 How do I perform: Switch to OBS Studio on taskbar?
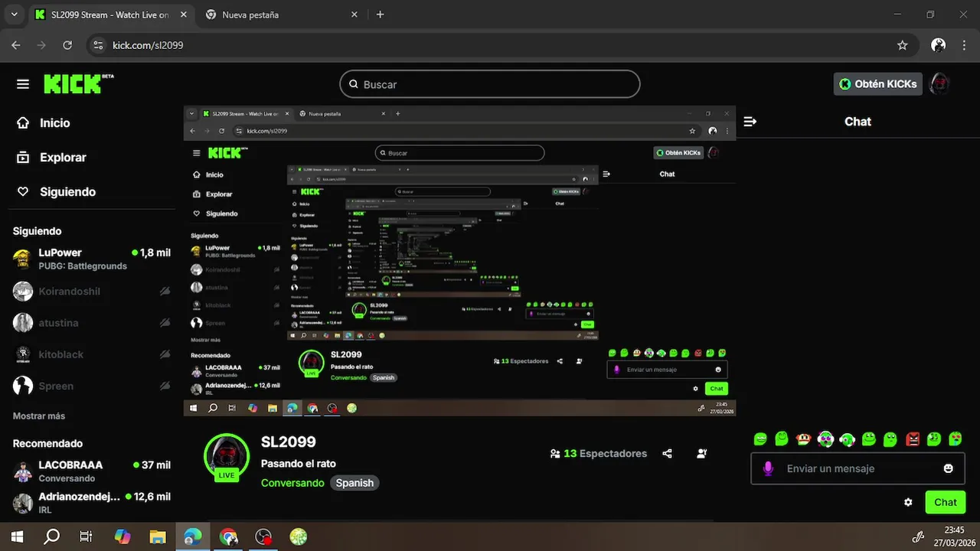coord(264,537)
